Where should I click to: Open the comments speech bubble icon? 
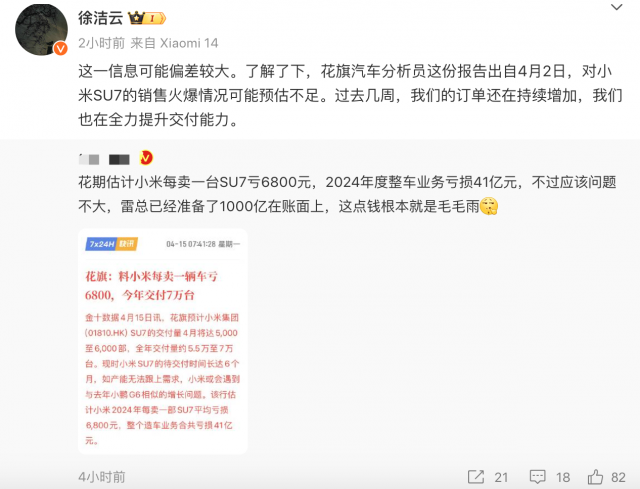tap(538, 477)
